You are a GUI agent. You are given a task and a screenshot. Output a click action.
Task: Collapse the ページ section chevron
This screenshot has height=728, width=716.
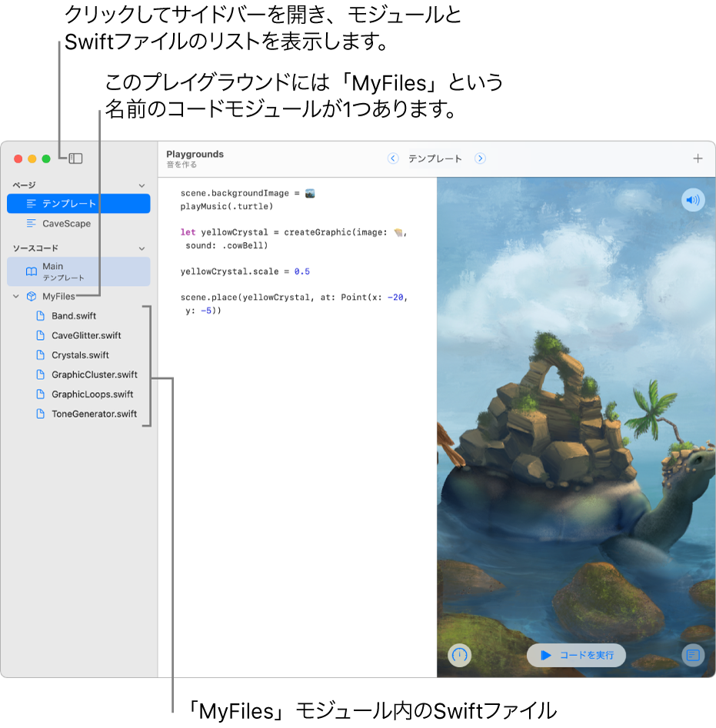(142, 185)
